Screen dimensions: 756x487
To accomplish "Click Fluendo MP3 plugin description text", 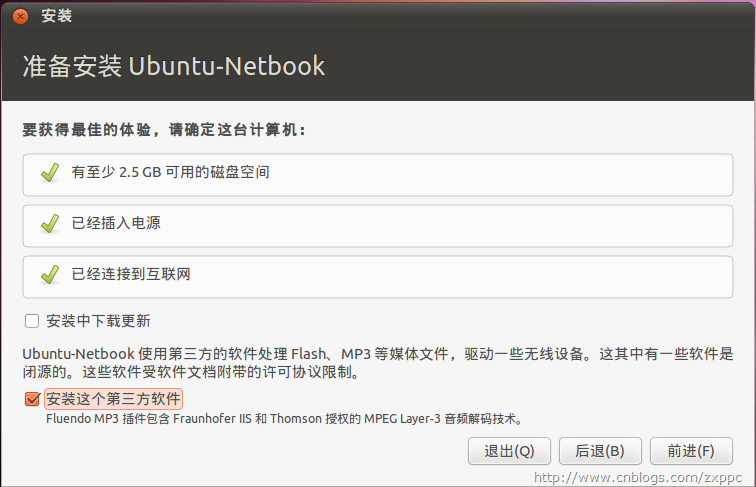I will pos(284,419).
